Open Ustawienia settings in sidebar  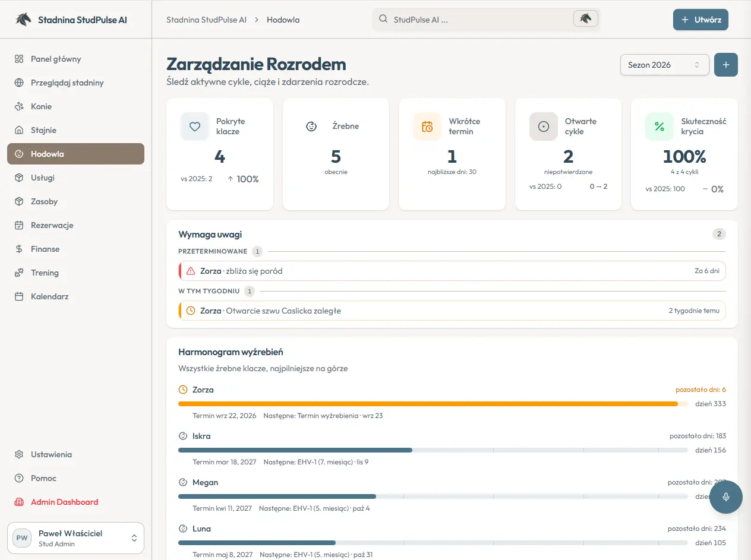pos(75,454)
